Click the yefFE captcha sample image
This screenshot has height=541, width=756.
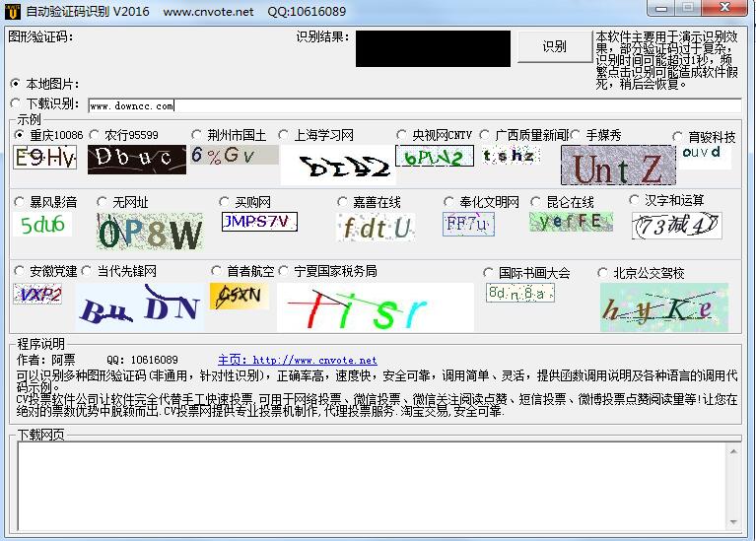pos(572,222)
